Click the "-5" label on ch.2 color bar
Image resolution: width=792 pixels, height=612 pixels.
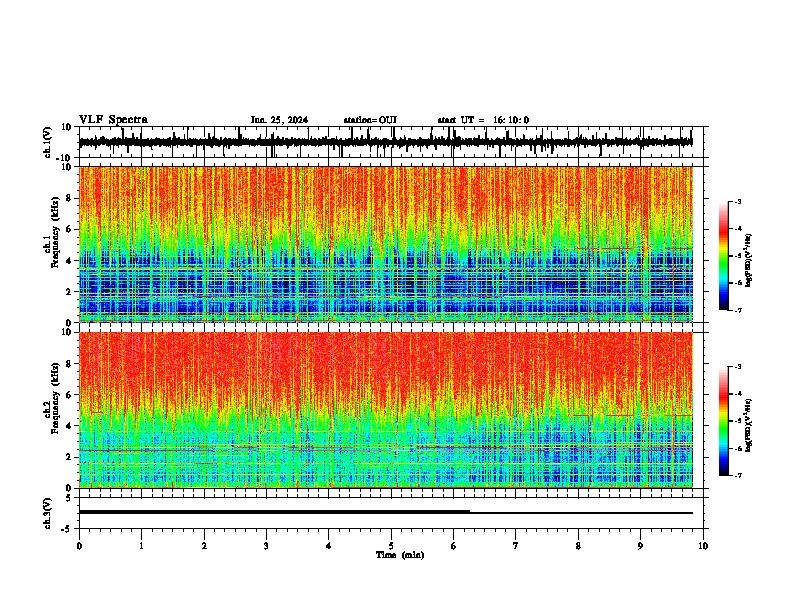coord(738,421)
